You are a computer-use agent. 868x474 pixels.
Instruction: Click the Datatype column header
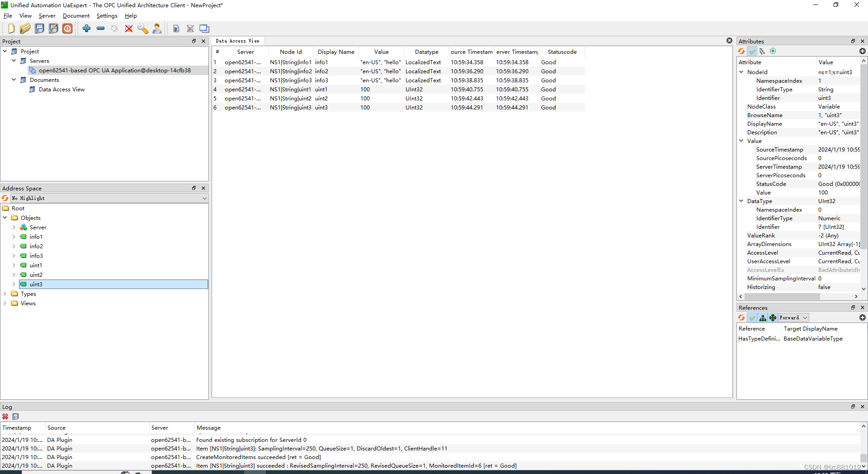click(x=426, y=52)
